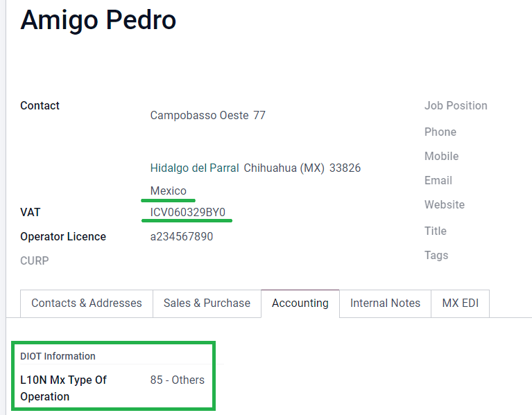Click the Website field
532x415 pixels.
coord(445,204)
